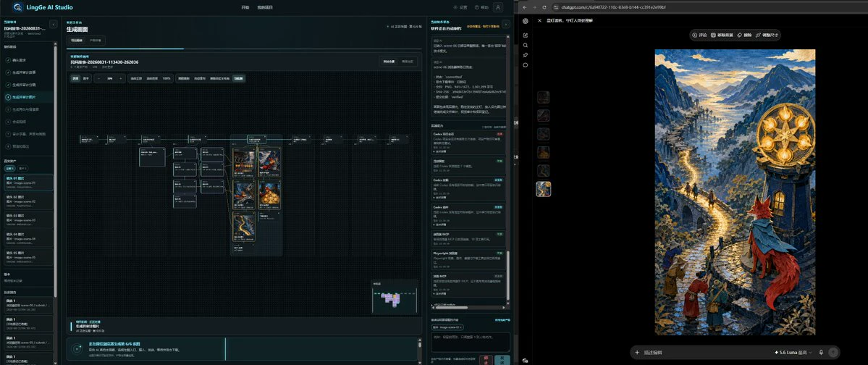Open the 5.6 Luna model dropdown

point(794,352)
